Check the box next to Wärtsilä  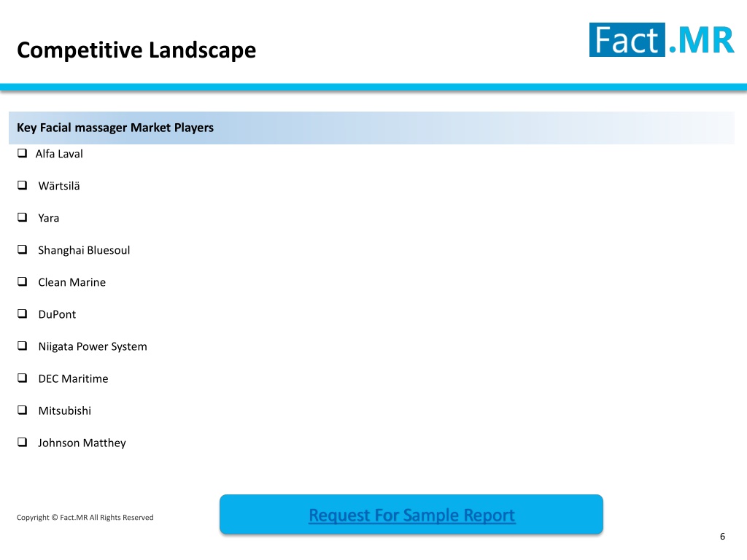tap(23, 184)
